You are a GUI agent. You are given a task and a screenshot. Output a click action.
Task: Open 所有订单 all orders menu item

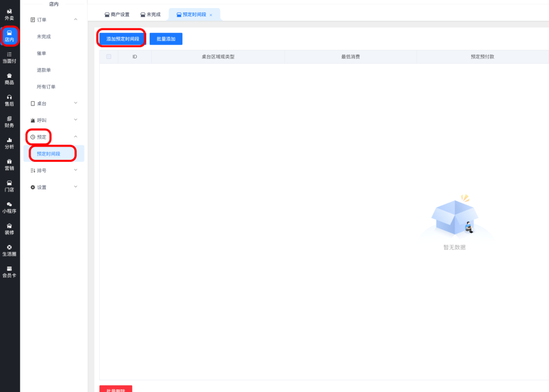pyautogui.click(x=46, y=87)
